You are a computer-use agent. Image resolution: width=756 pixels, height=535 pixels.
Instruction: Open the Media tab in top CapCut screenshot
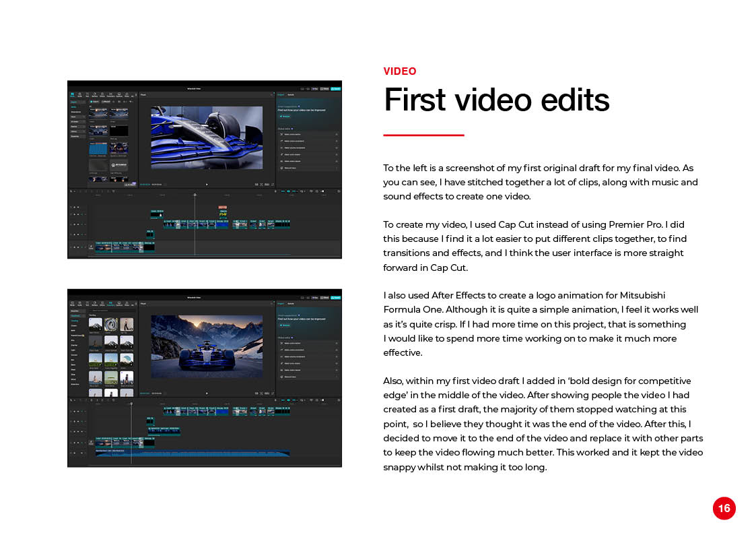pos(72,95)
